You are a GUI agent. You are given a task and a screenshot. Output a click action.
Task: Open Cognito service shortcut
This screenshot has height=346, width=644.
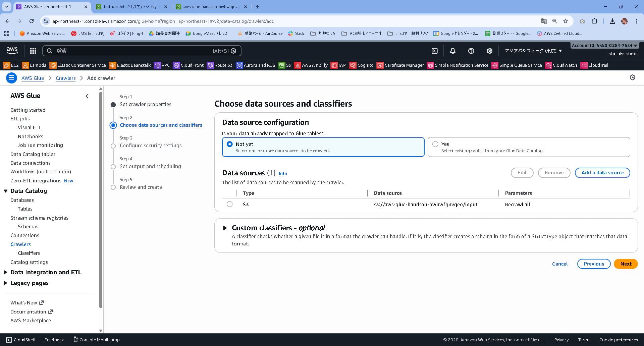pyautogui.click(x=362, y=65)
